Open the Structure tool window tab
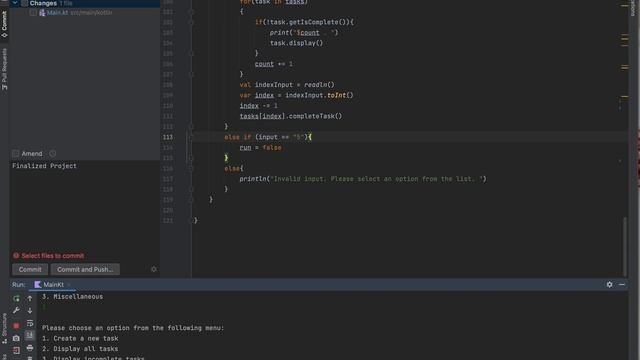Screen dimensions: 640x360 coord(4,329)
